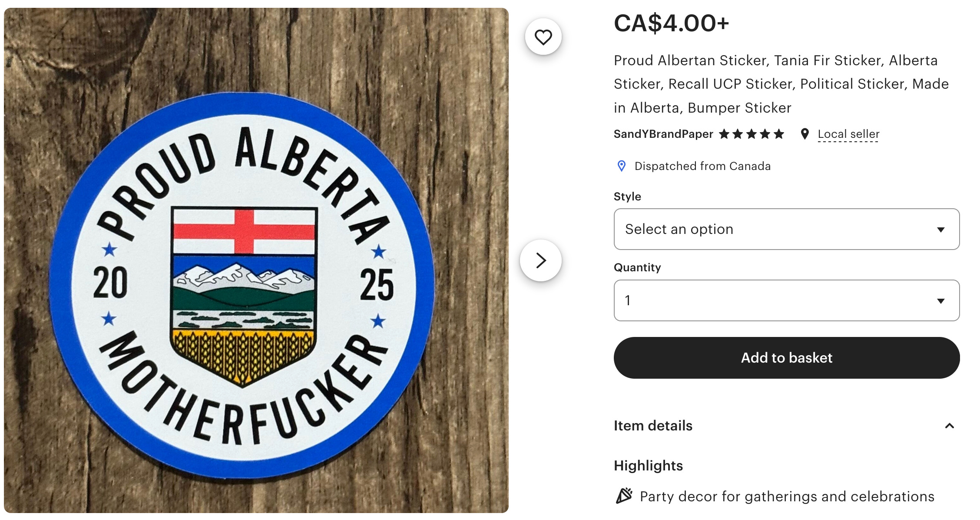Click Add to basket button
The height and width of the screenshot is (520, 980).
787,358
